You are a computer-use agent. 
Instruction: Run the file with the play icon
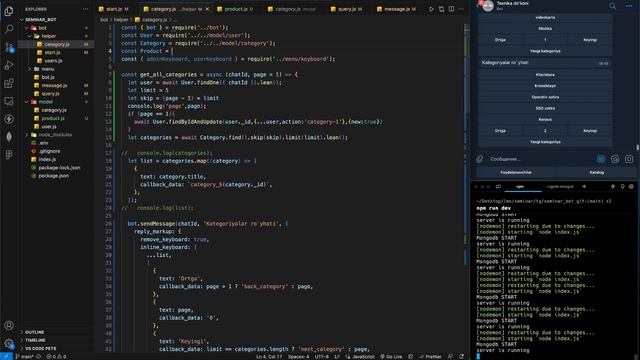click(x=431, y=9)
